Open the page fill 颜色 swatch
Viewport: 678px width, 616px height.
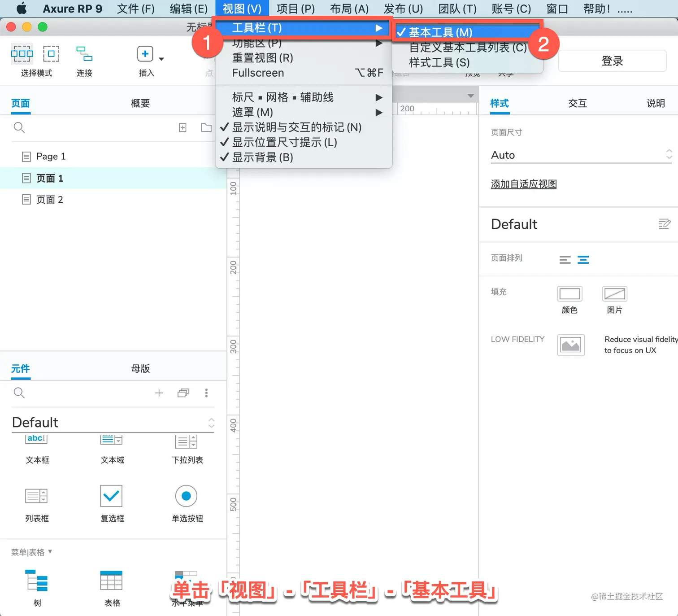coord(570,294)
